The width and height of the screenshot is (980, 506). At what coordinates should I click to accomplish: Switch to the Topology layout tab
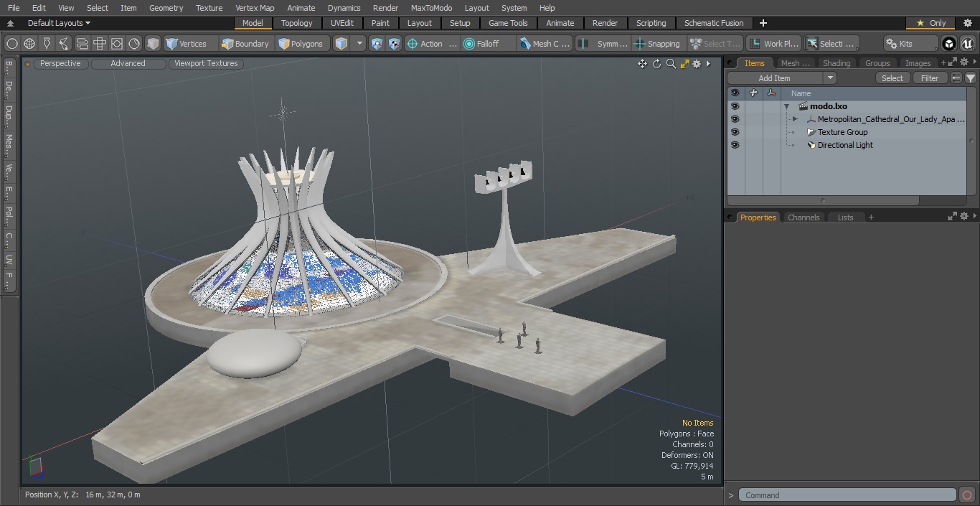(297, 23)
